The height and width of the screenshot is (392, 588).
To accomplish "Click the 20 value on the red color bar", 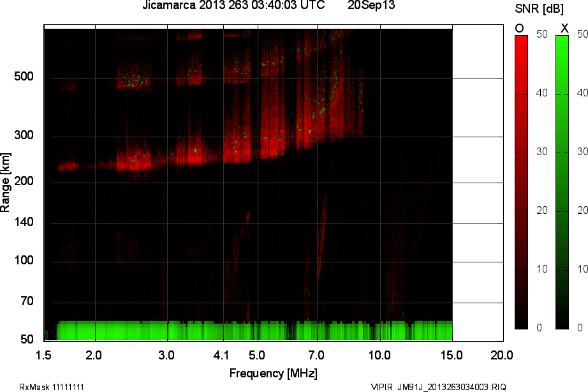I will [x=542, y=210].
